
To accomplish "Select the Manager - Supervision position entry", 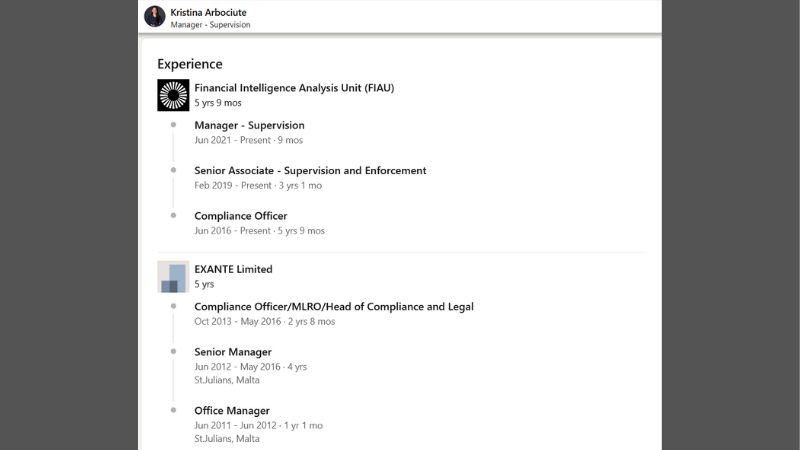I will (249, 125).
